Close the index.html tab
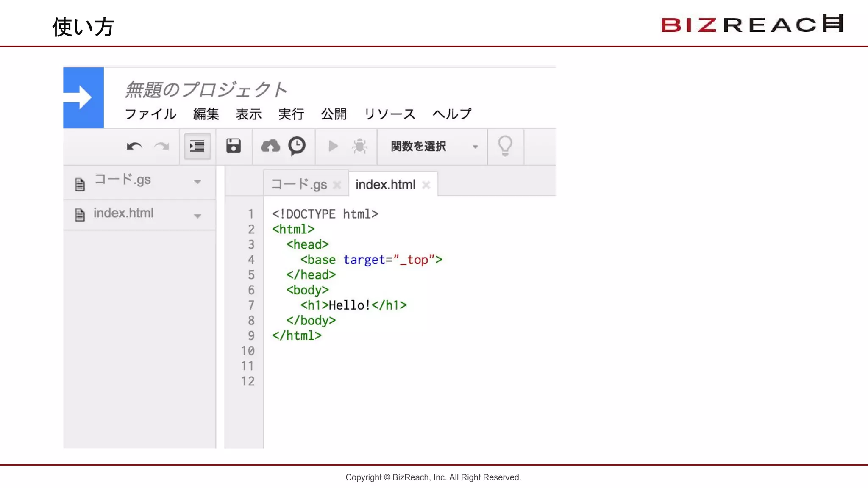Screen dimensions: 868x488 426,185
